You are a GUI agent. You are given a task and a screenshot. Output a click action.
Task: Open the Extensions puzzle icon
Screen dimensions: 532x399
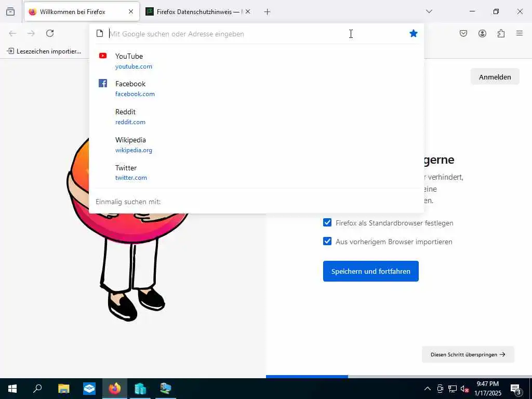[x=501, y=33]
